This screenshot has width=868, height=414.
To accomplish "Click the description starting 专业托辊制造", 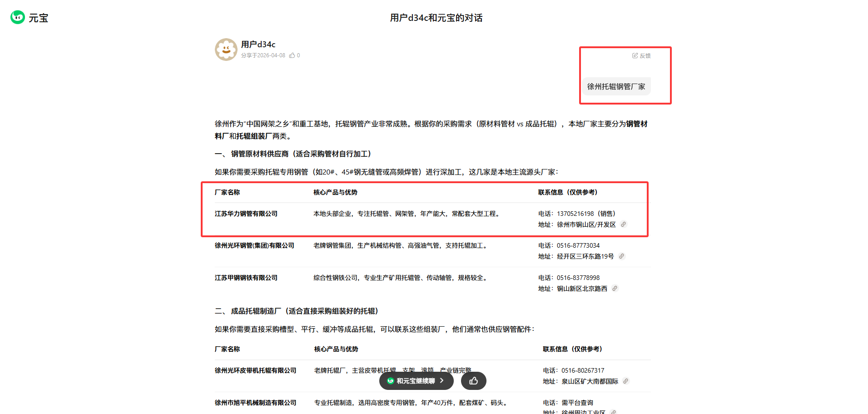I will (412, 403).
